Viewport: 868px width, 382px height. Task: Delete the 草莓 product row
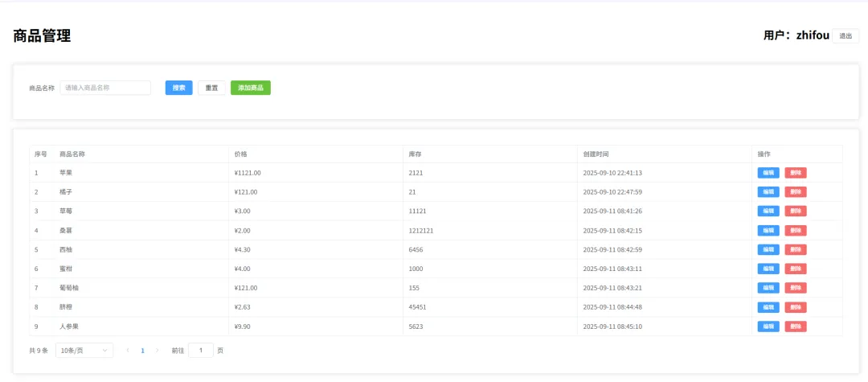[795, 211]
